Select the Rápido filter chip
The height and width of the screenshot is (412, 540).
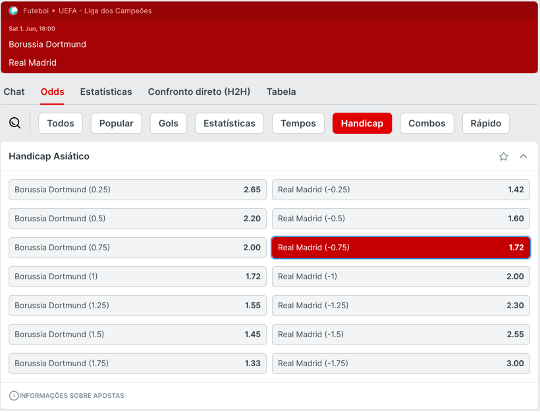pyautogui.click(x=486, y=123)
